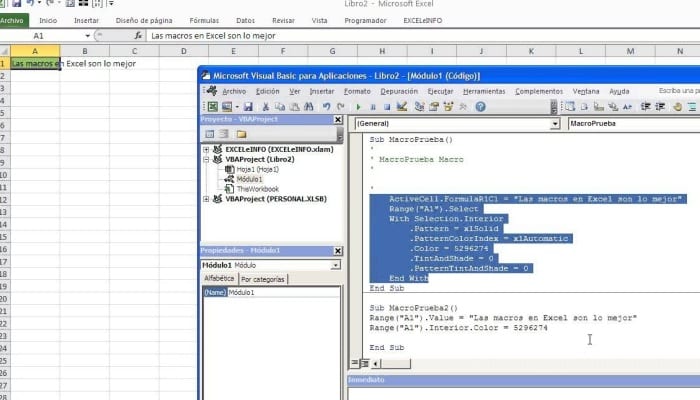The image size is (700, 400).
Task: Run the macro with green play icon
Action: click(x=358, y=107)
